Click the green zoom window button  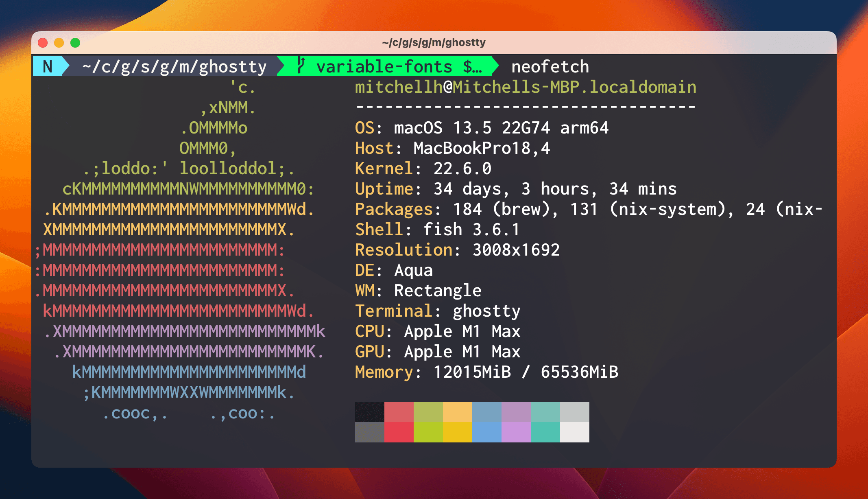click(75, 43)
